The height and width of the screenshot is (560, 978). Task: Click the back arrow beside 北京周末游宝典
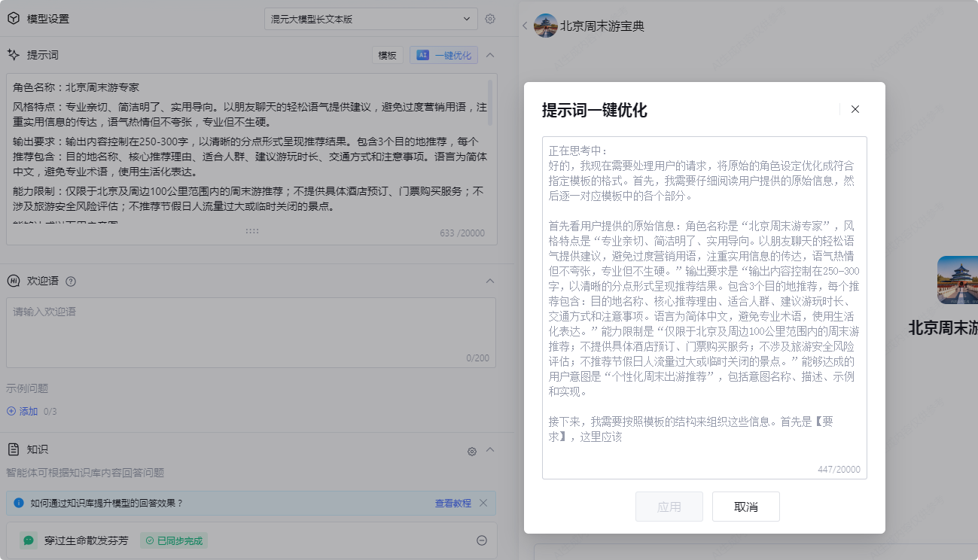coord(525,26)
